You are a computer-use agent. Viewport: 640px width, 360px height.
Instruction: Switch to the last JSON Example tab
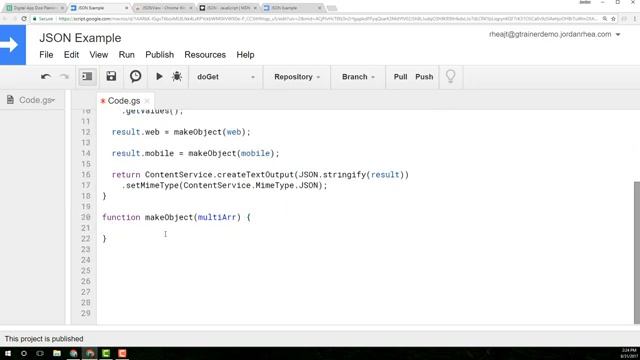coord(292,8)
